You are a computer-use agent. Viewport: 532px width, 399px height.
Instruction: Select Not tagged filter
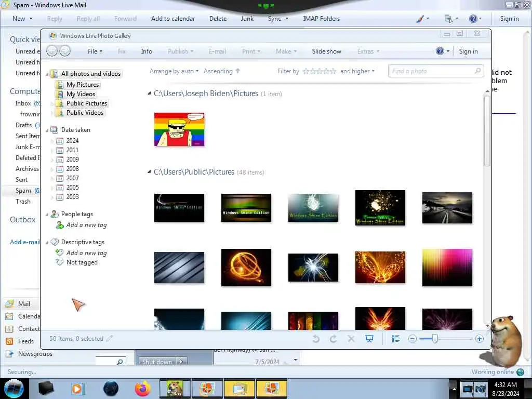(x=82, y=262)
